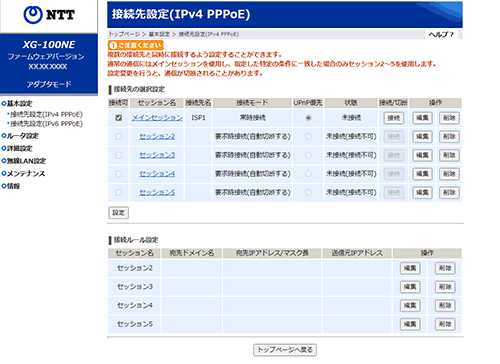Open the ヘルプ? help link
Image resolution: width=500 pixels, height=364 pixels.
(441, 34)
